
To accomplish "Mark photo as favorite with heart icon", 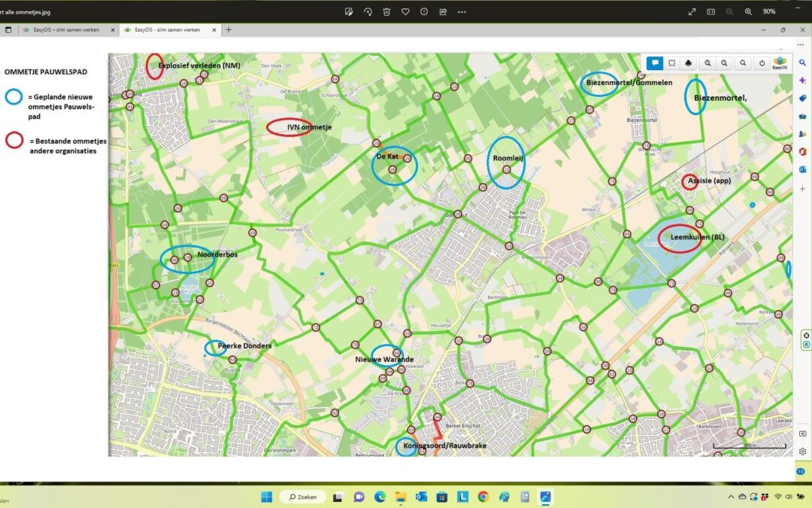I will [405, 11].
